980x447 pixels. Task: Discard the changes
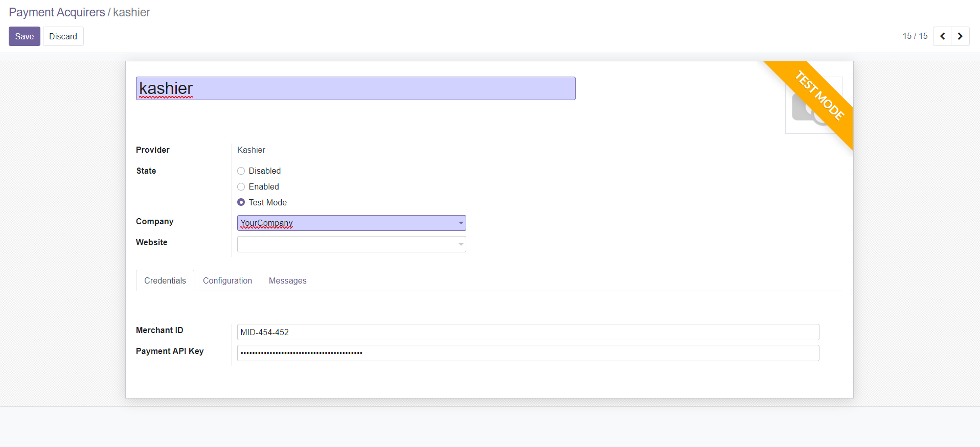(x=63, y=36)
